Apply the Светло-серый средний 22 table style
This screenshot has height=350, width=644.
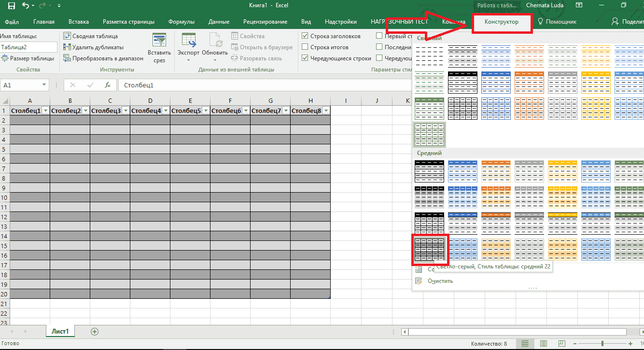429,249
